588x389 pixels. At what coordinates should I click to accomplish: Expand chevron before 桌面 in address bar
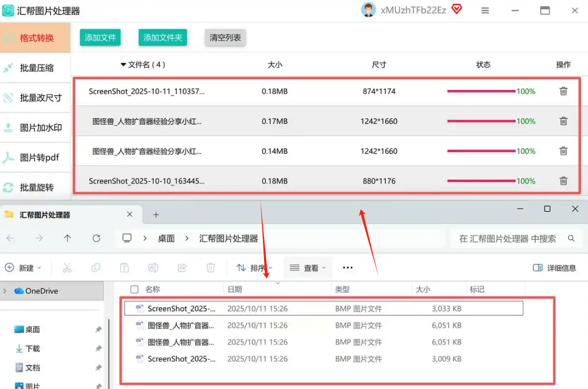pos(145,238)
